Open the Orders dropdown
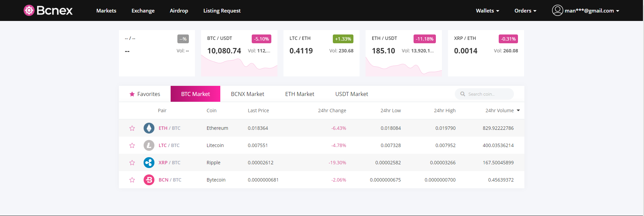 pos(525,11)
